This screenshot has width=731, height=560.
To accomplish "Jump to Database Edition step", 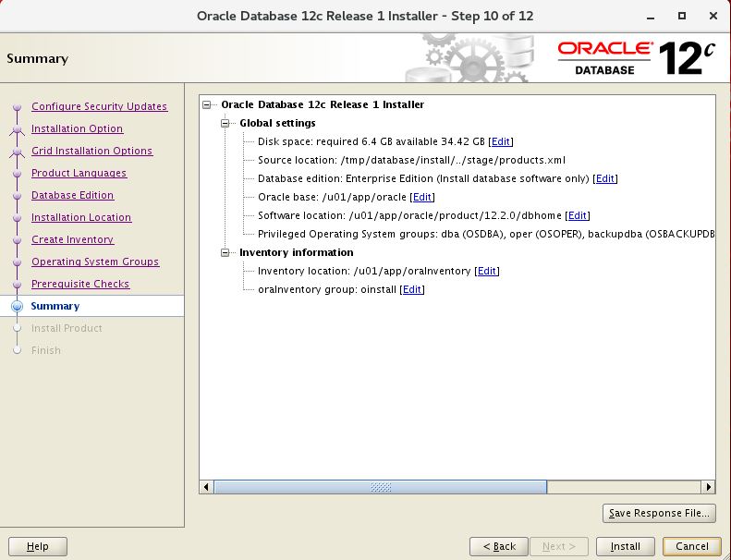I will (x=72, y=195).
